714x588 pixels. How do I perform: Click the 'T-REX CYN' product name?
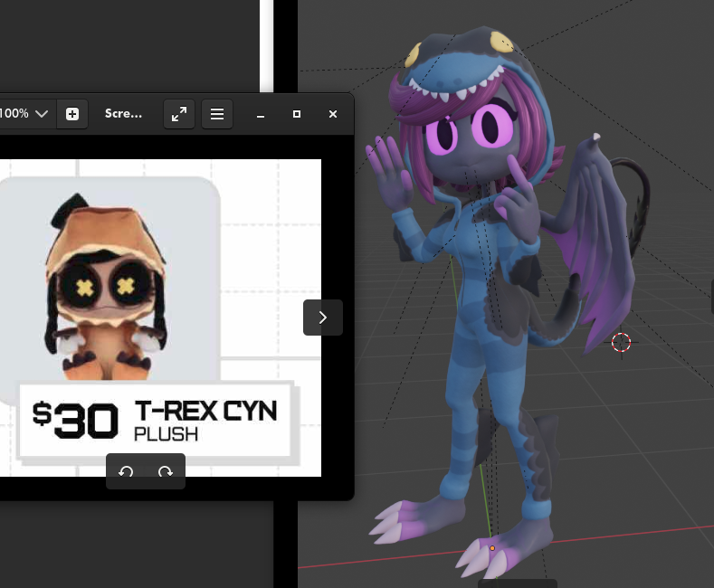click(205, 413)
